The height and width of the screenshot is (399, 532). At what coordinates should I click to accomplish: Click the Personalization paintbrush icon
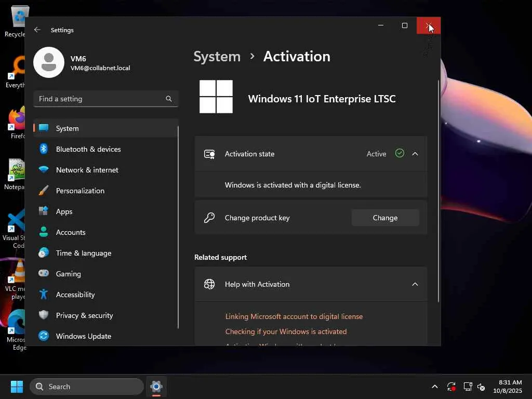click(x=44, y=190)
